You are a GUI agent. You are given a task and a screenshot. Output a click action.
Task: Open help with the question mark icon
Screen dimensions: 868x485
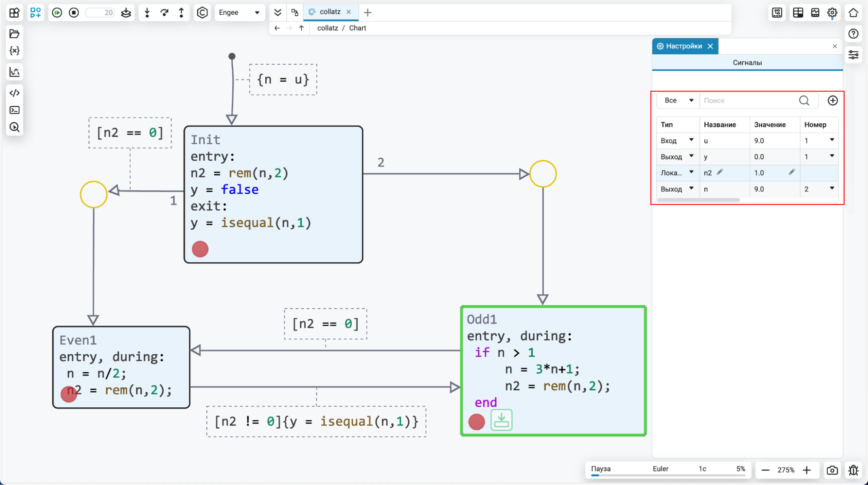(853, 34)
